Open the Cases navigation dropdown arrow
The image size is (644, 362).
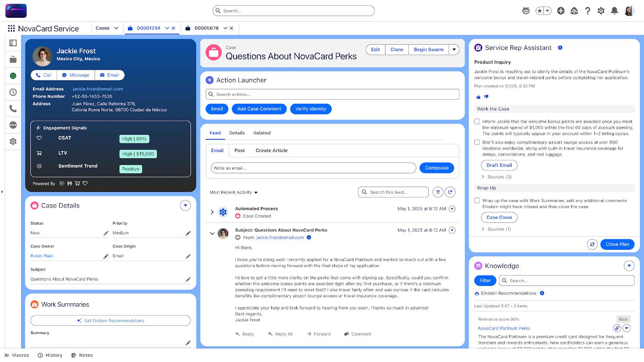pyautogui.click(x=116, y=28)
